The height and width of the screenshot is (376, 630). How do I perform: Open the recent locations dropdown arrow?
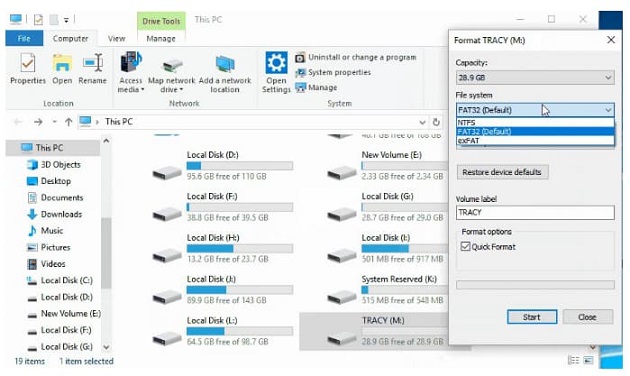(x=54, y=122)
